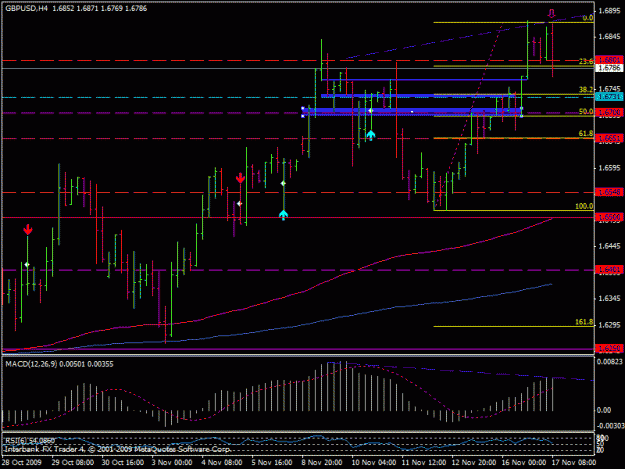The height and width of the screenshot is (469, 625).
Task: Click the 10 Nov 04:00 time label
Action: tap(374, 463)
